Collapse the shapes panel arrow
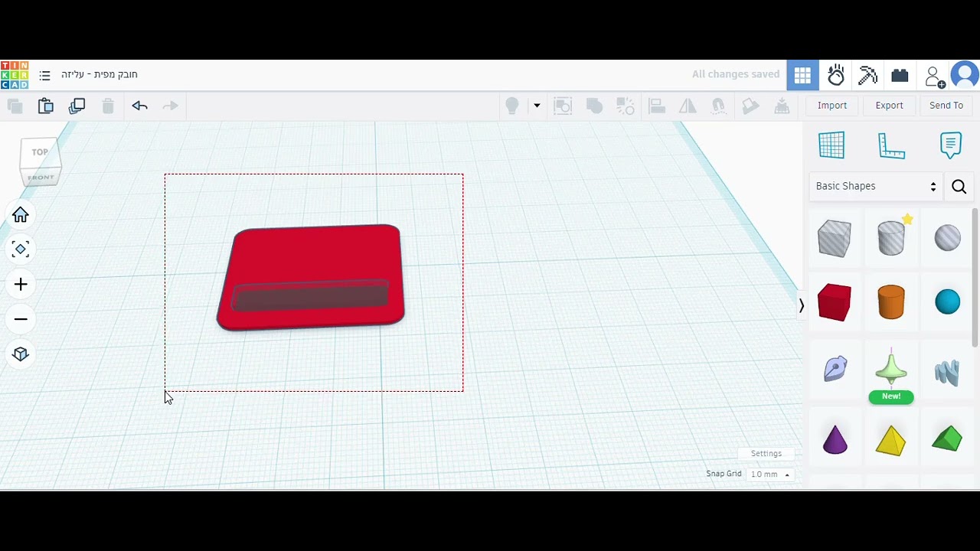 (802, 305)
